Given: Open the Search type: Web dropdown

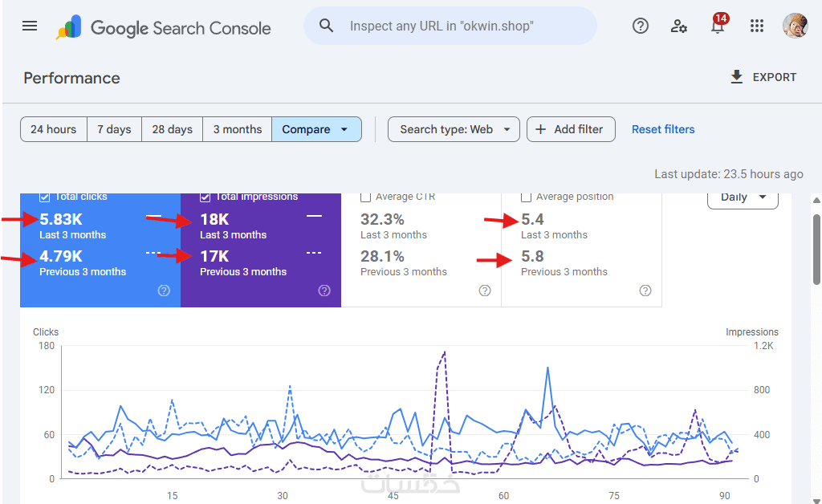Looking at the screenshot, I should [x=454, y=129].
